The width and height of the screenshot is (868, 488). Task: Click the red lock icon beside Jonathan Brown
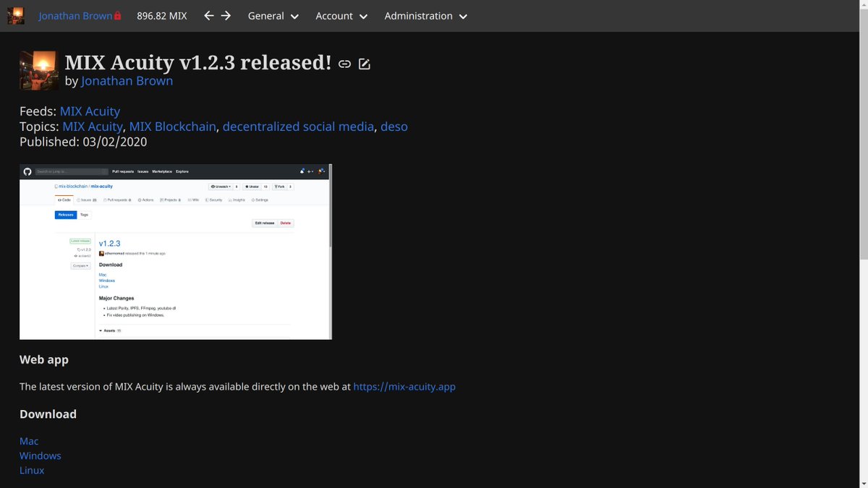click(x=118, y=16)
